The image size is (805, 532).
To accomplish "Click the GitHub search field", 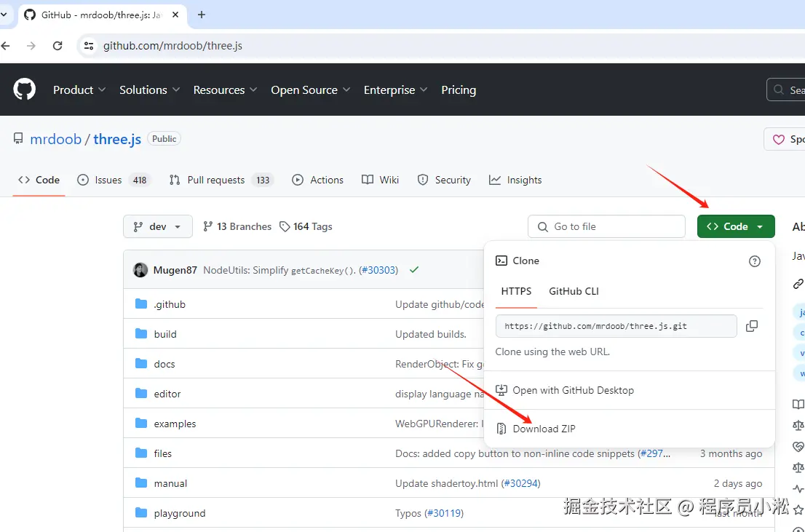I will click(786, 90).
